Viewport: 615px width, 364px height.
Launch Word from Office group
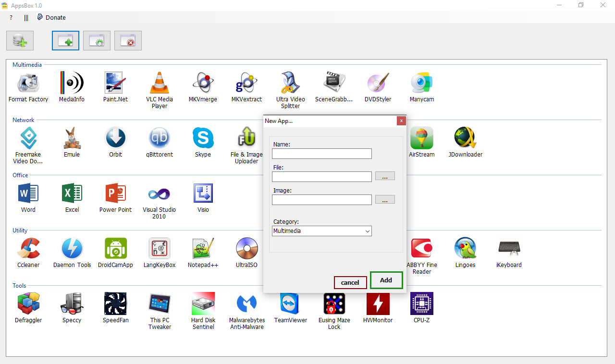coord(28,194)
